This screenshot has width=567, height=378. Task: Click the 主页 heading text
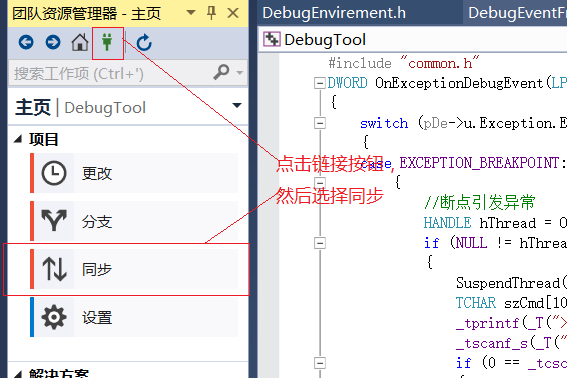click(x=33, y=107)
